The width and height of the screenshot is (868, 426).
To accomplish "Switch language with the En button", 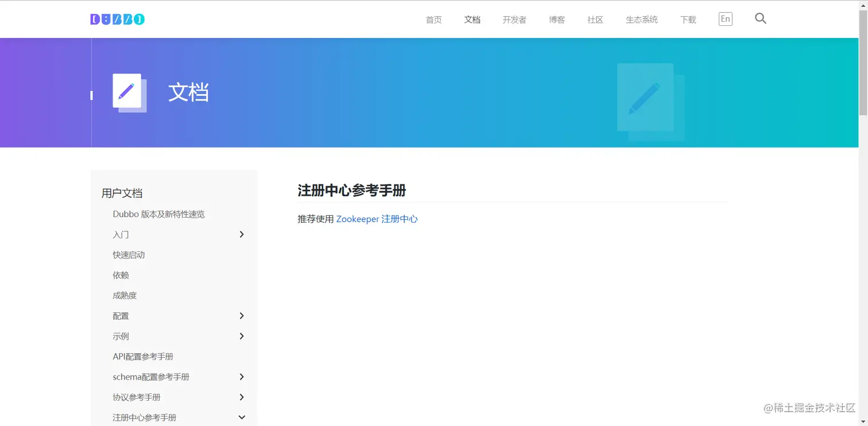I will pos(726,19).
